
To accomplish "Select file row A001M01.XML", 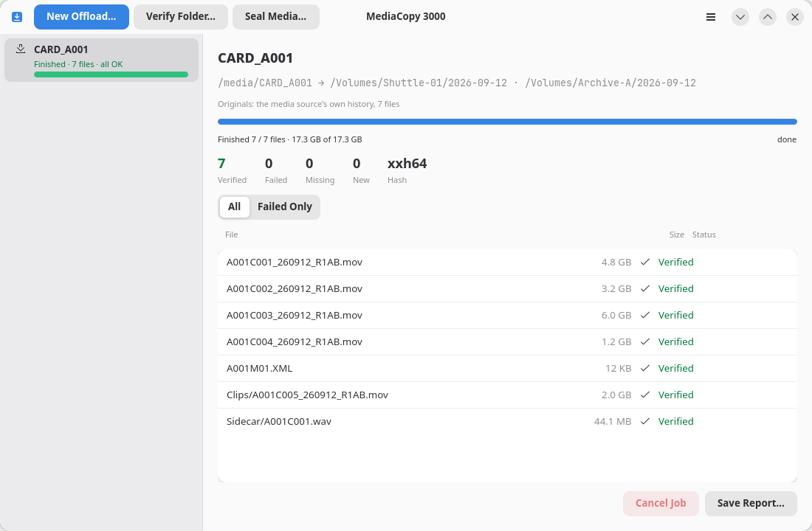I will [x=507, y=369].
